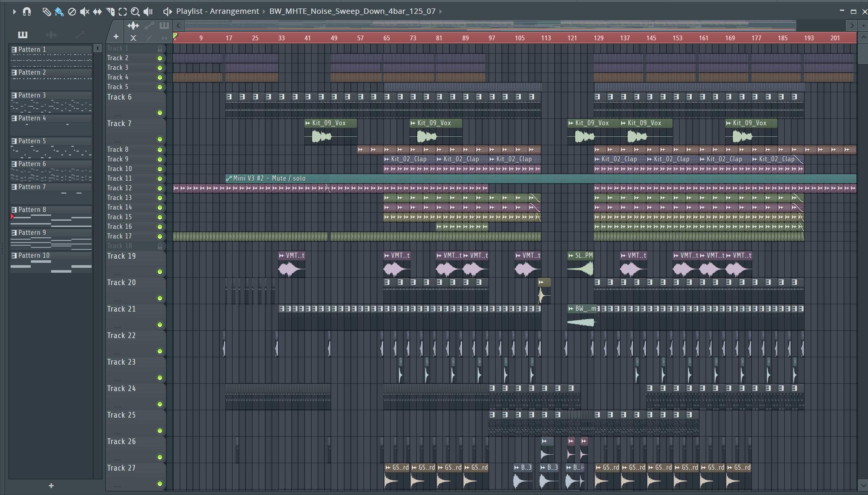Select the Playback speaker tool
The width and height of the screenshot is (868, 495).
tap(148, 11)
